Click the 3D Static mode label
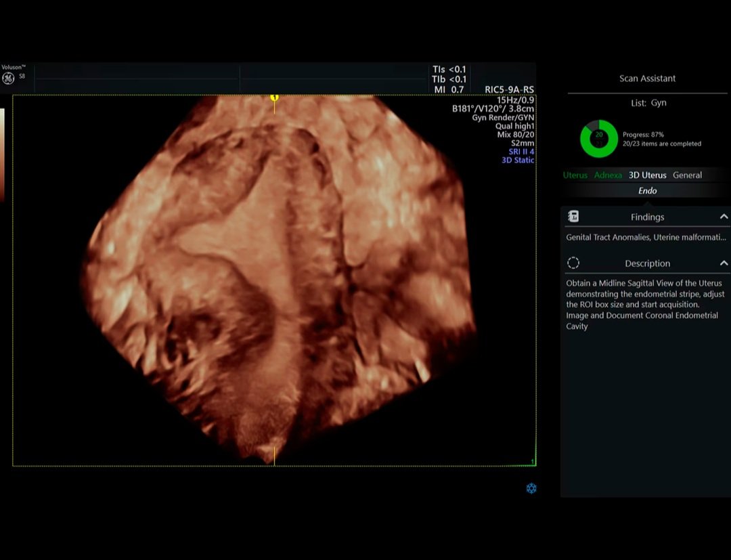This screenshot has width=731, height=560. (x=517, y=160)
